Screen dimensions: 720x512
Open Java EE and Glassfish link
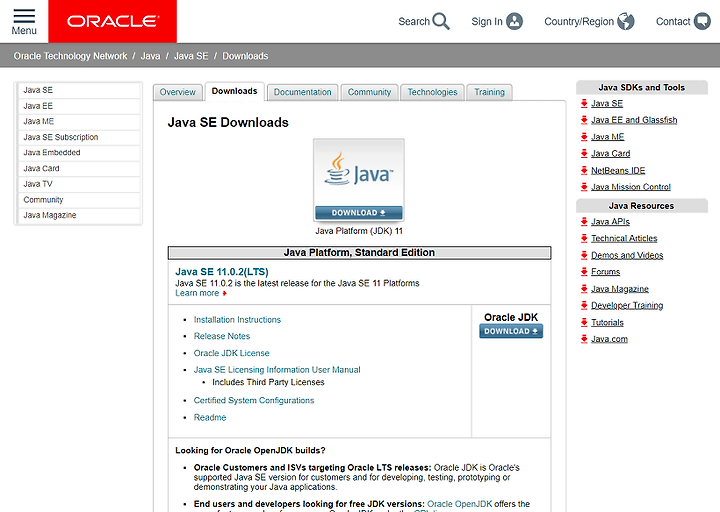634,120
